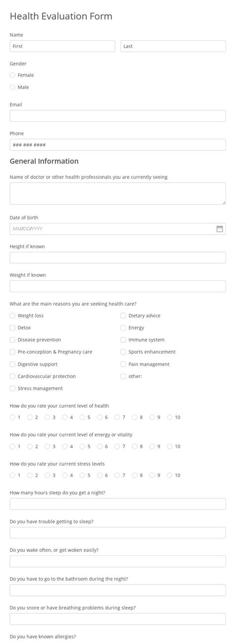This screenshot has width=235, height=644.
Task: Select the Male gender option
Action: [x=12, y=87]
